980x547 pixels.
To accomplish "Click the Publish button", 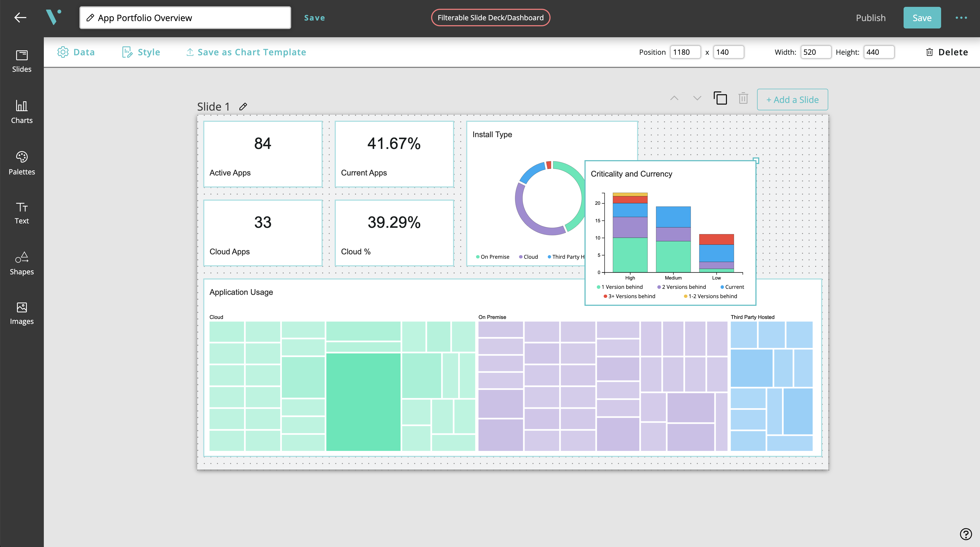I will pyautogui.click(x=870, y=18).
